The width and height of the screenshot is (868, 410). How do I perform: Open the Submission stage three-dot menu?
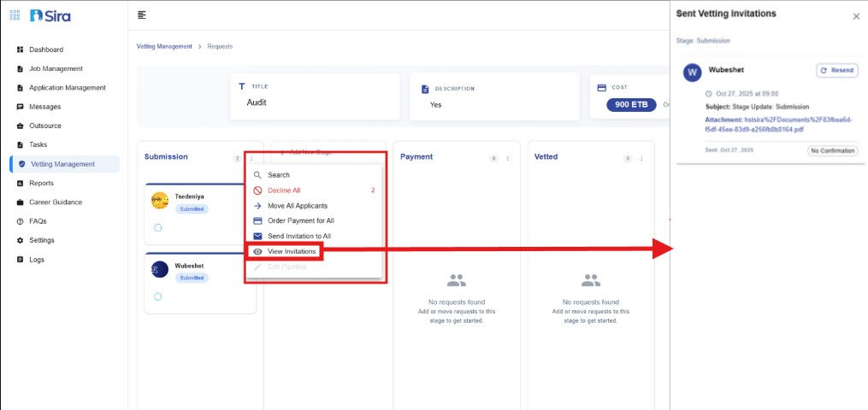251,158
